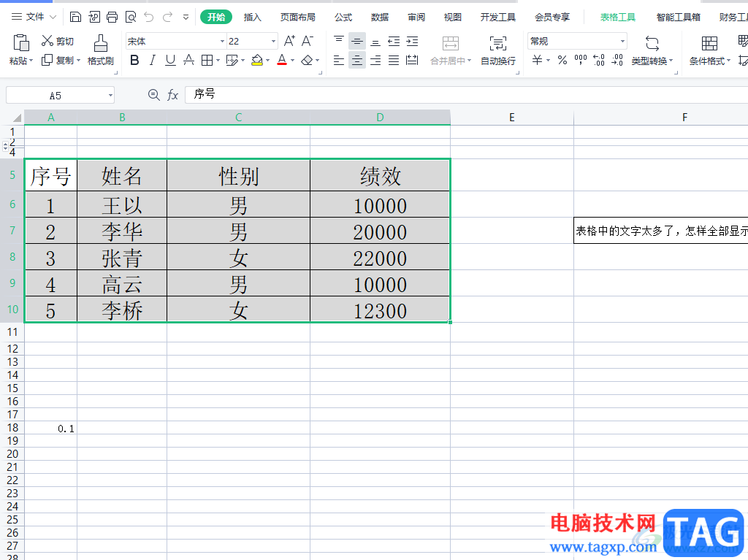Switch to 页面布局 Page Layout tab
This screenshot has height=560, width=748.
[298, 18]
